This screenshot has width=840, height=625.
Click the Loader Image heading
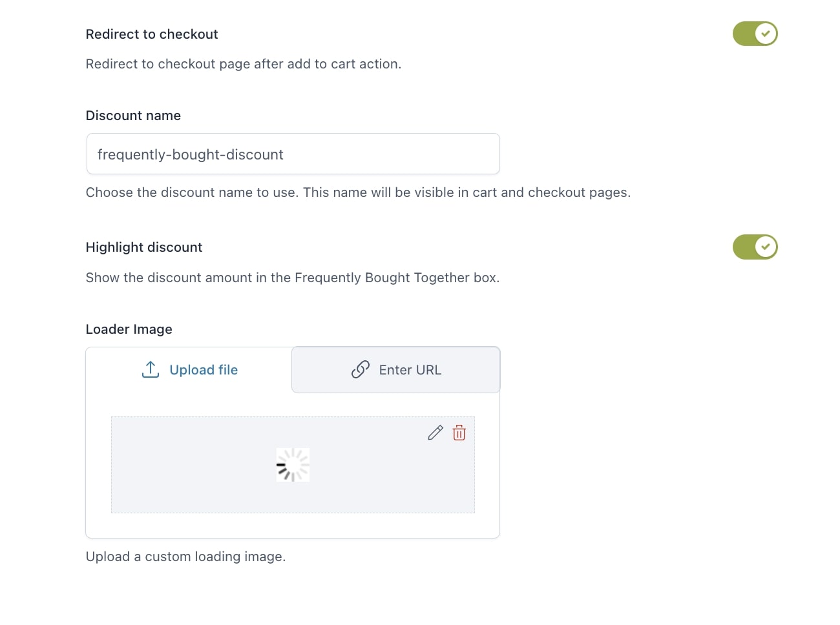[x=129, y=329]
